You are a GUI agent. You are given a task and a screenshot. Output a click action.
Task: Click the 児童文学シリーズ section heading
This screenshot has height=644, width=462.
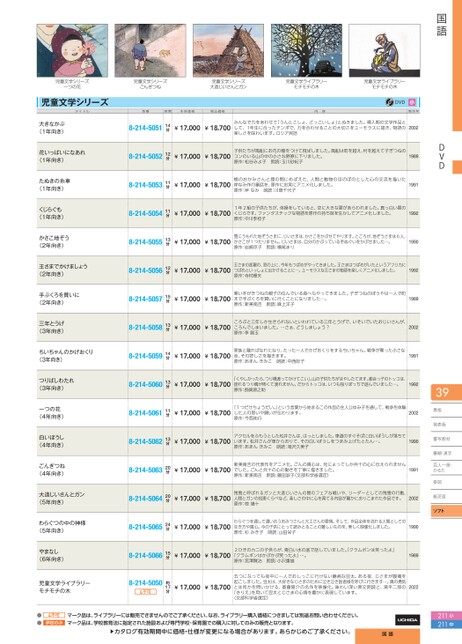[x=75, y=102]
